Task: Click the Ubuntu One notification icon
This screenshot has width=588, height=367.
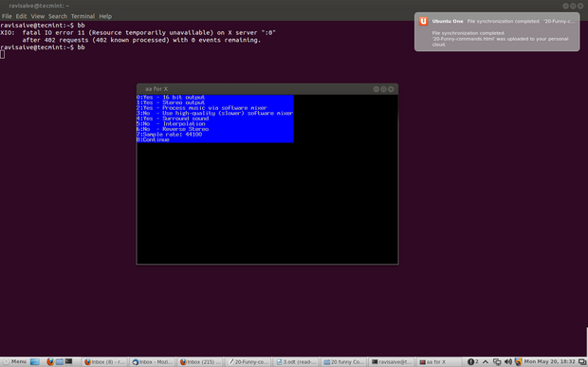Action: pos(423,22)
